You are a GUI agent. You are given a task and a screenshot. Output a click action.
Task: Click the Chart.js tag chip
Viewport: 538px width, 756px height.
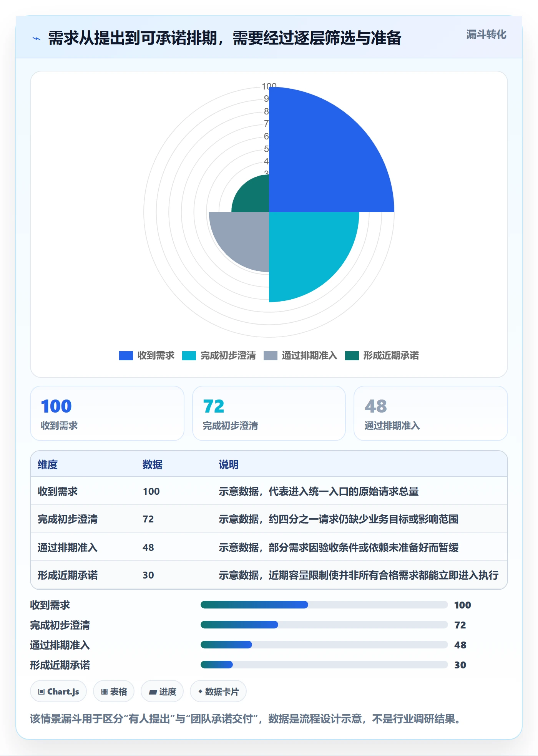[58, 691]
